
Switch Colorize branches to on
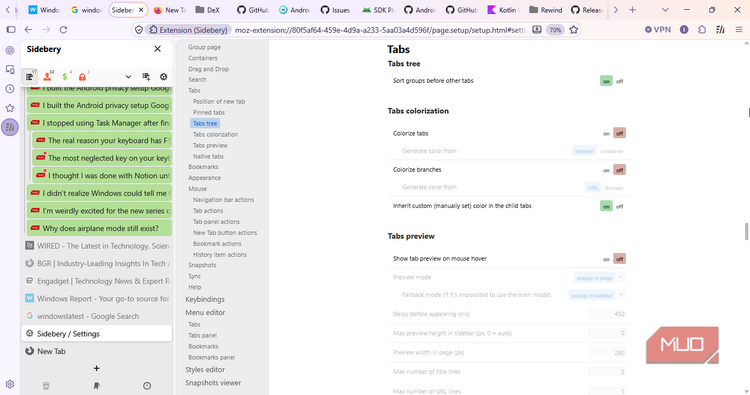coord(606,170)
